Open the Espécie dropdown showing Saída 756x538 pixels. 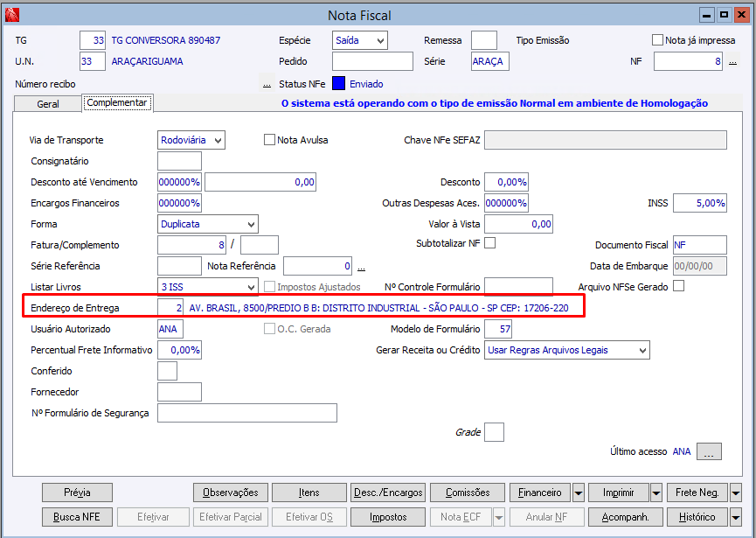(360, 40)
